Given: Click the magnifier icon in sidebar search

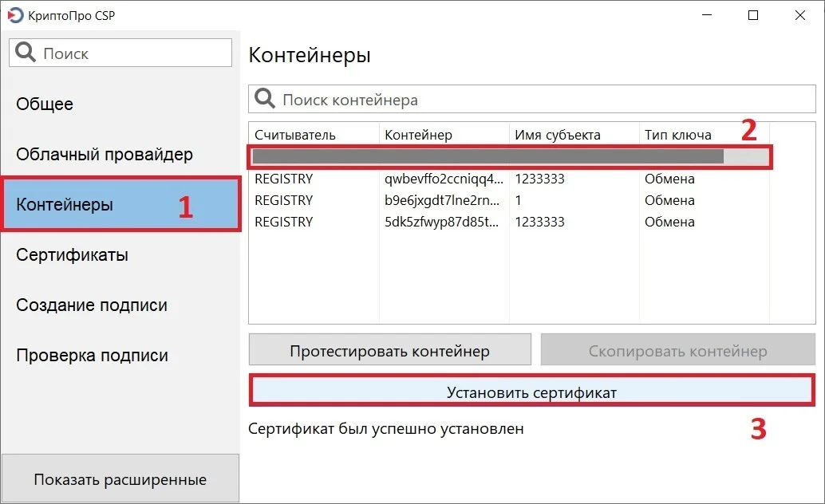Looking at the screenshot, I should pos(26,53).
